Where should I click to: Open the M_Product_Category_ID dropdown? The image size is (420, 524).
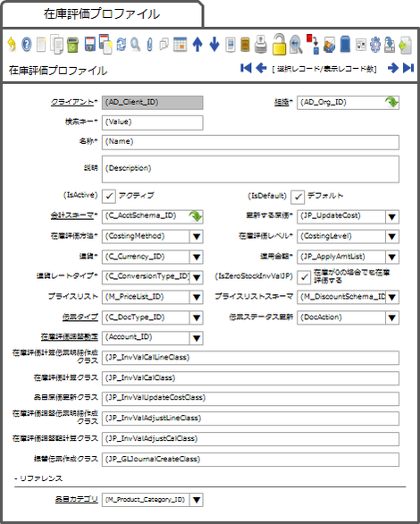[197, 500]
